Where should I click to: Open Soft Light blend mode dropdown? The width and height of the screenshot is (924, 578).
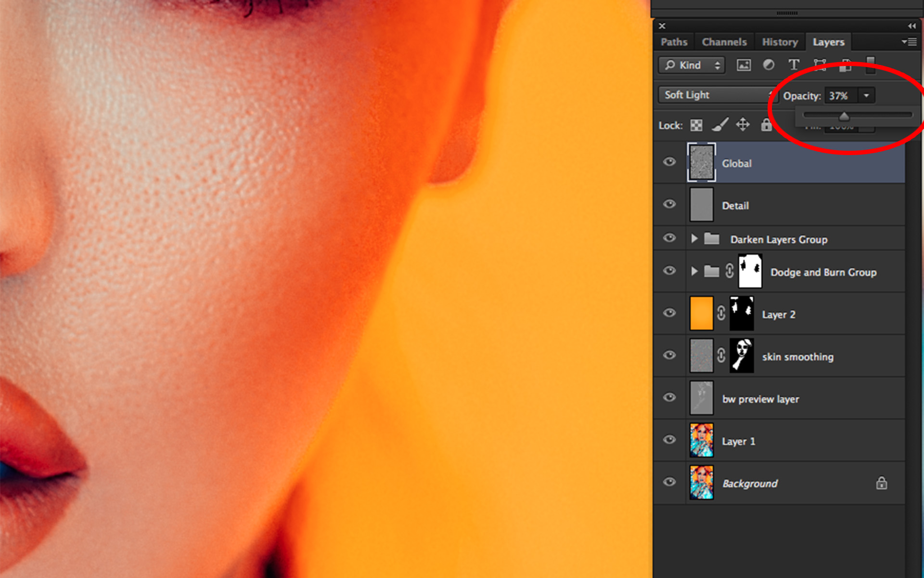tap(717, 95)
